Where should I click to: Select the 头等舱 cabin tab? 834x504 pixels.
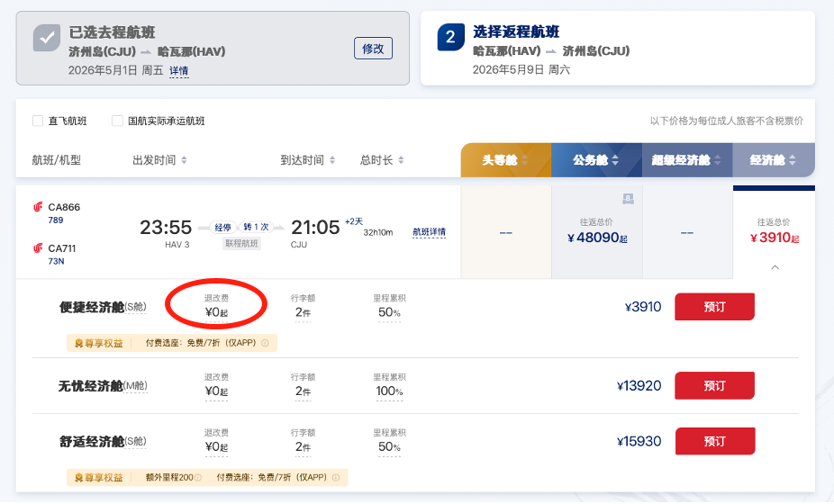pyautogui.click(x=506, y=160)
